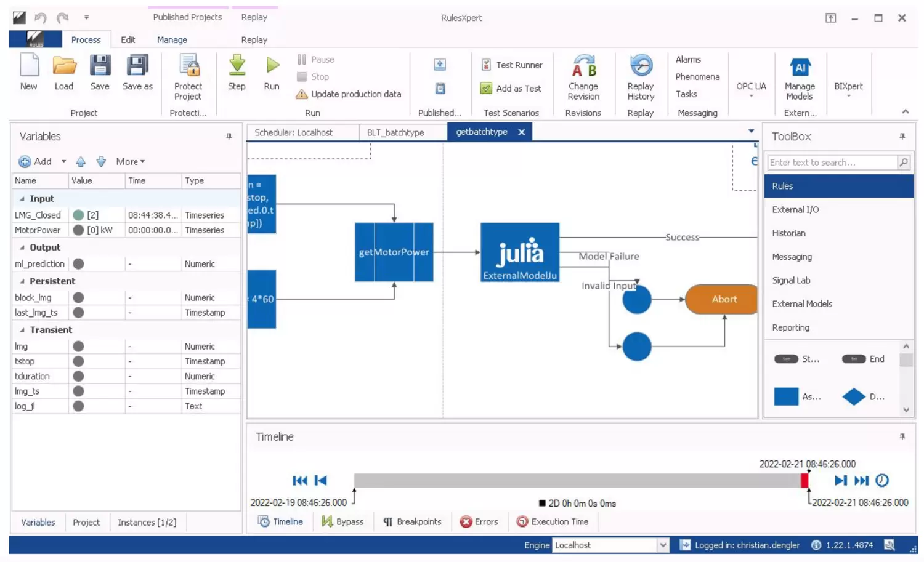This screenshot has height=562, width=924.
Task: Collapse the Transient variable group
Action: pos(22,330)
